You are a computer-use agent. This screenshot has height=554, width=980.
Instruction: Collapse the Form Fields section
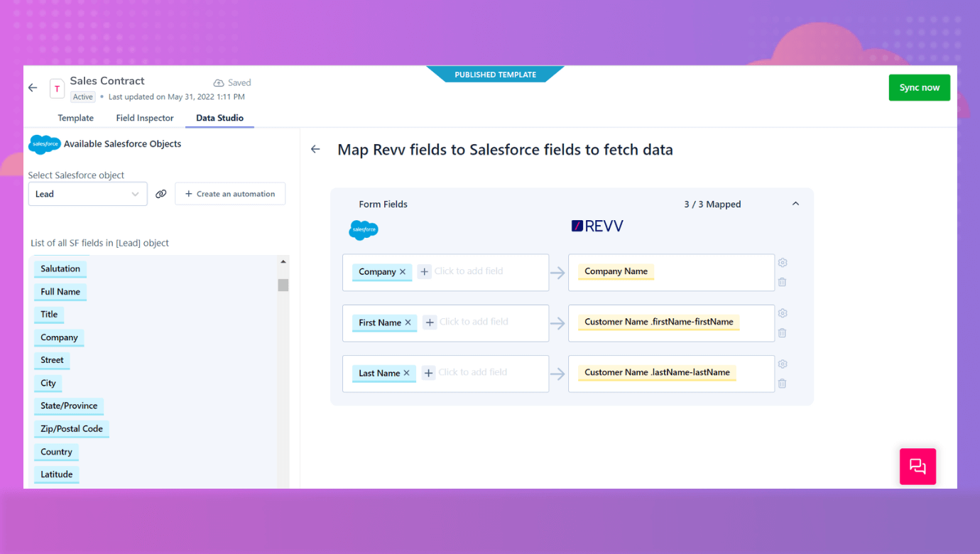(x=795, y=204)
